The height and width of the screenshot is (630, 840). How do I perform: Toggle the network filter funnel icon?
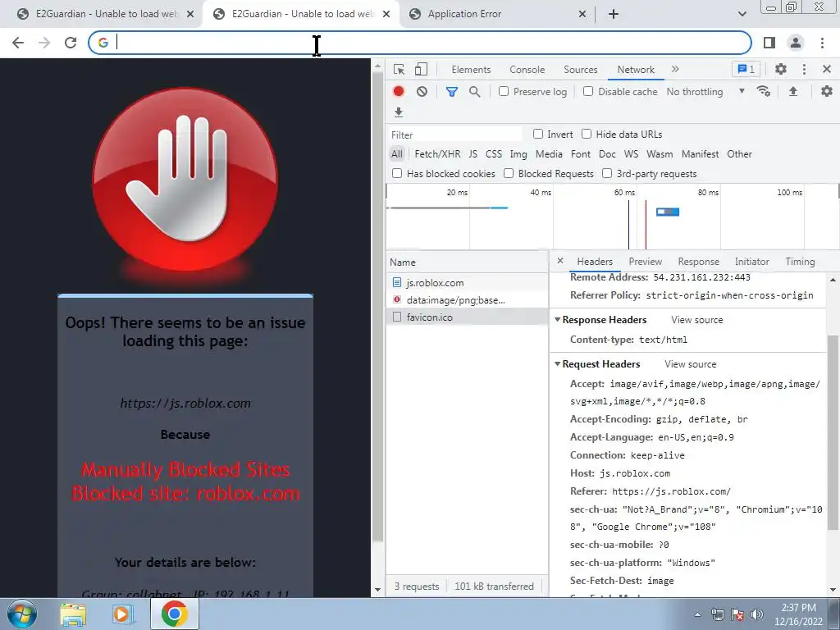(x=452, y=92)
